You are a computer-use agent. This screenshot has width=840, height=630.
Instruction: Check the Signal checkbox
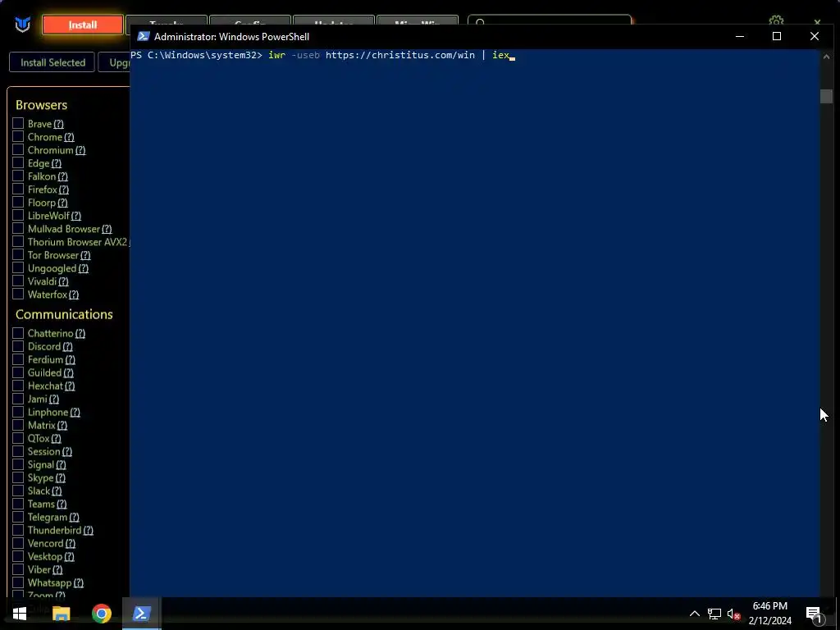[x=18, y=464]
